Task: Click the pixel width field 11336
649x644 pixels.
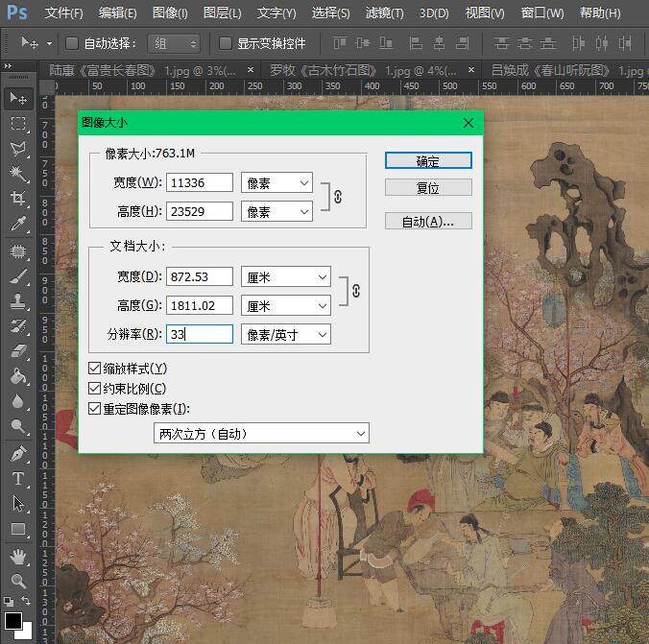Action: click(200, 182)
